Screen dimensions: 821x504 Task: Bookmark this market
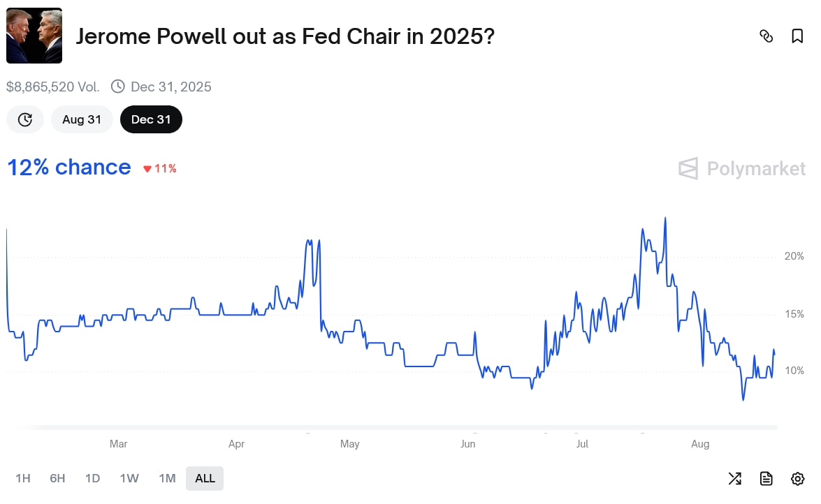(x=797, y=36)
